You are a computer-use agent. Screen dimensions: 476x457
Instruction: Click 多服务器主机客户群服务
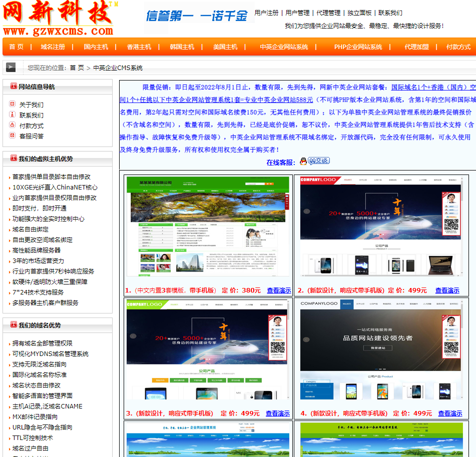coord(46,303)
